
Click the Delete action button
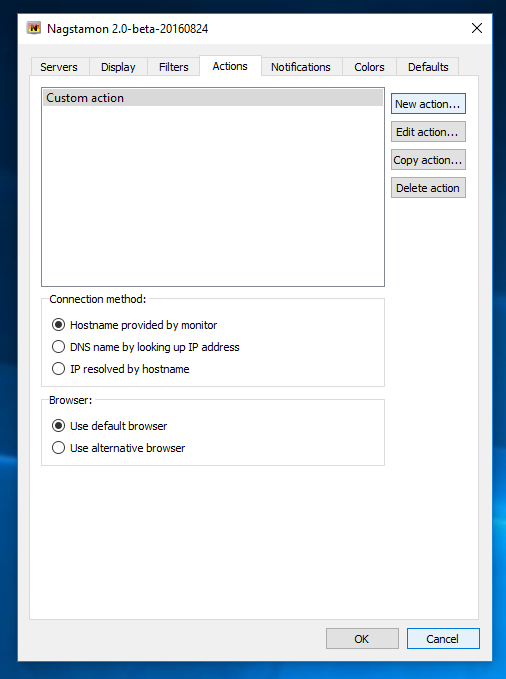[428, 188]
